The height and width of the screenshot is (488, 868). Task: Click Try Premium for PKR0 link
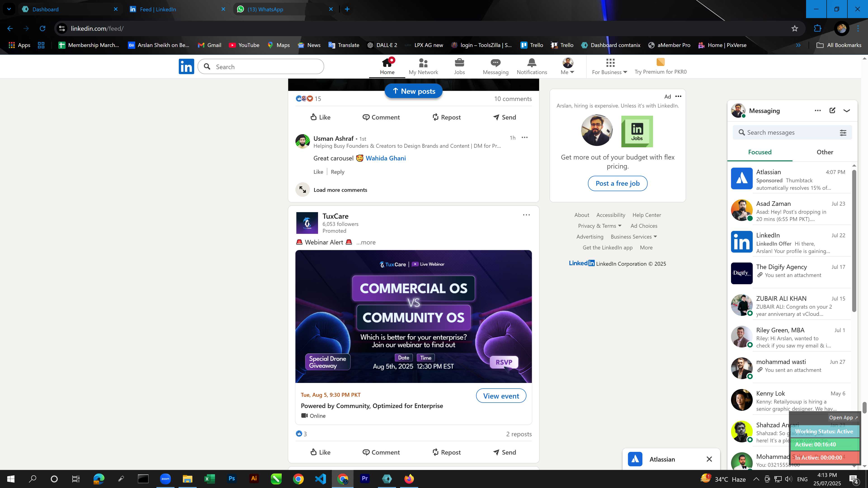[660, 66]
